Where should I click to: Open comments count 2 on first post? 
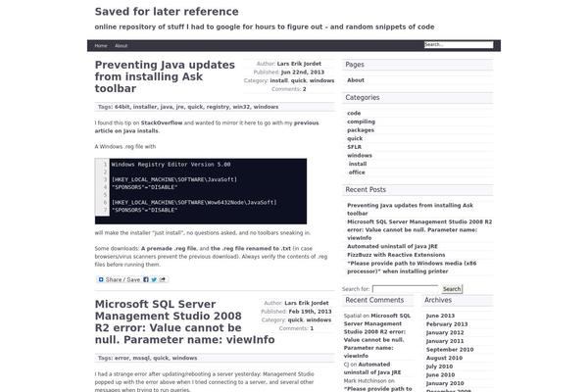tap(304, 89)
